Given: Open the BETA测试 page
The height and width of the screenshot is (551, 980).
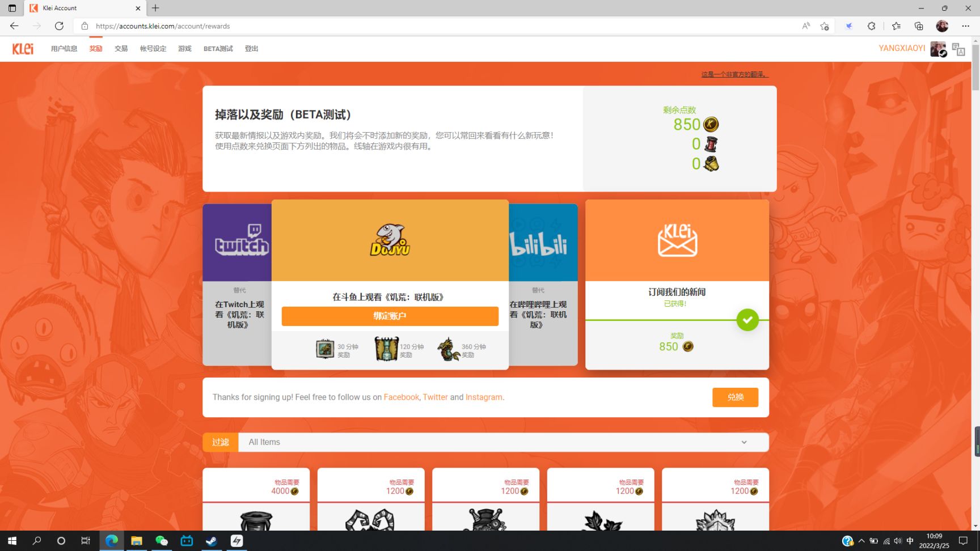Looking at the screenshot, I should (218, 49).
